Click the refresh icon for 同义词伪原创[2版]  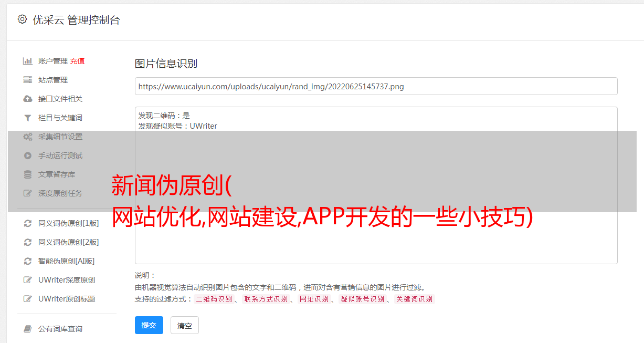click(28, 242)
